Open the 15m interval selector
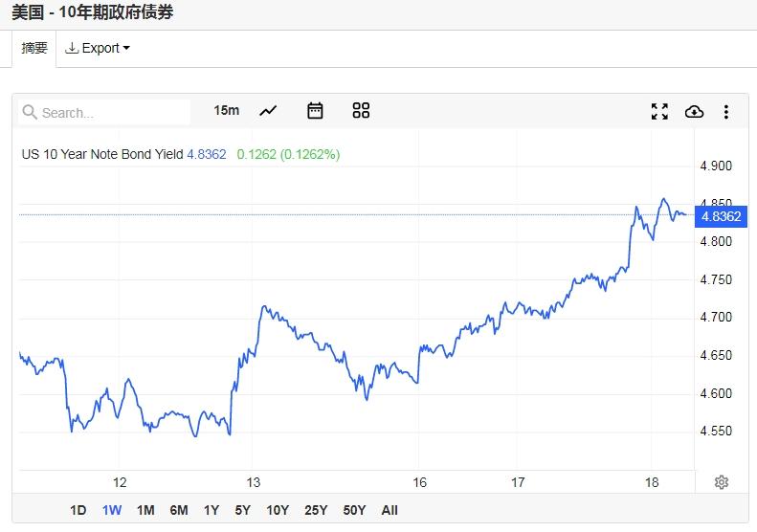 click(x=227, y=111)
